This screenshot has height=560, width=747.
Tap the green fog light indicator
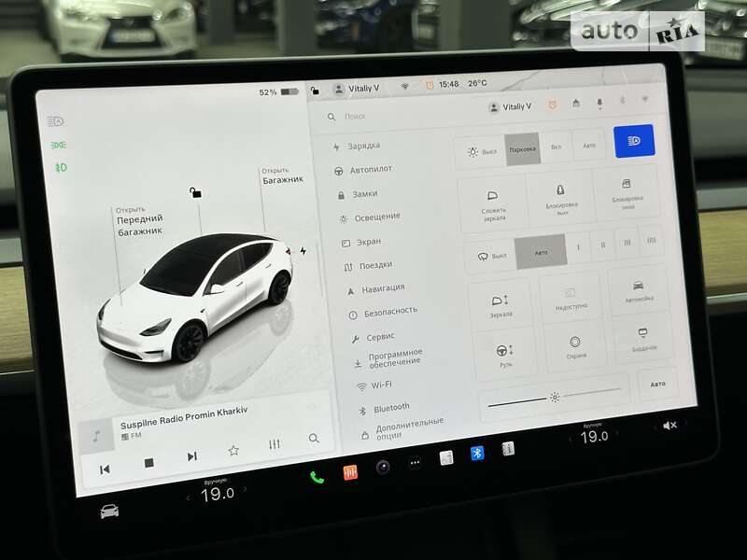click(61, 167)
